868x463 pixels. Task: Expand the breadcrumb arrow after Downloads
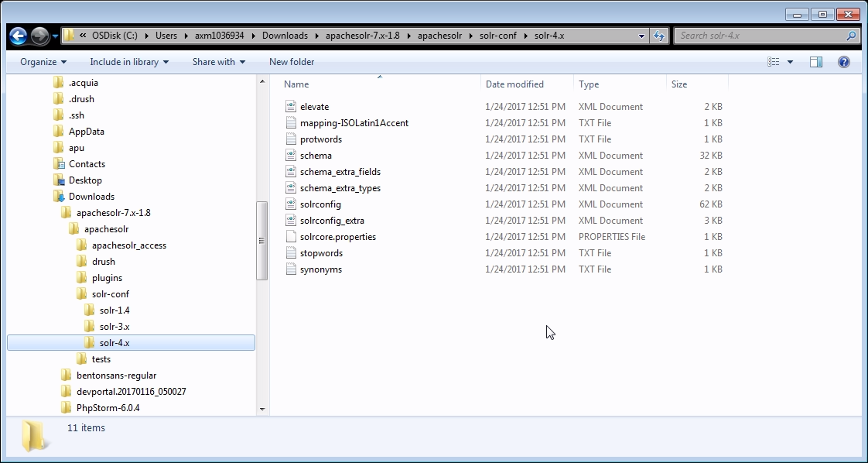[316, 36]
